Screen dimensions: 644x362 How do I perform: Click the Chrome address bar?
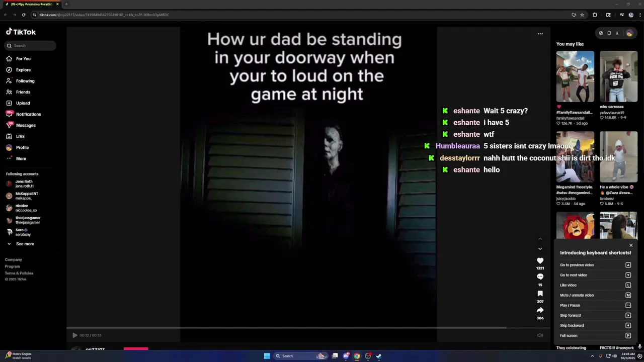pos(302,15)
